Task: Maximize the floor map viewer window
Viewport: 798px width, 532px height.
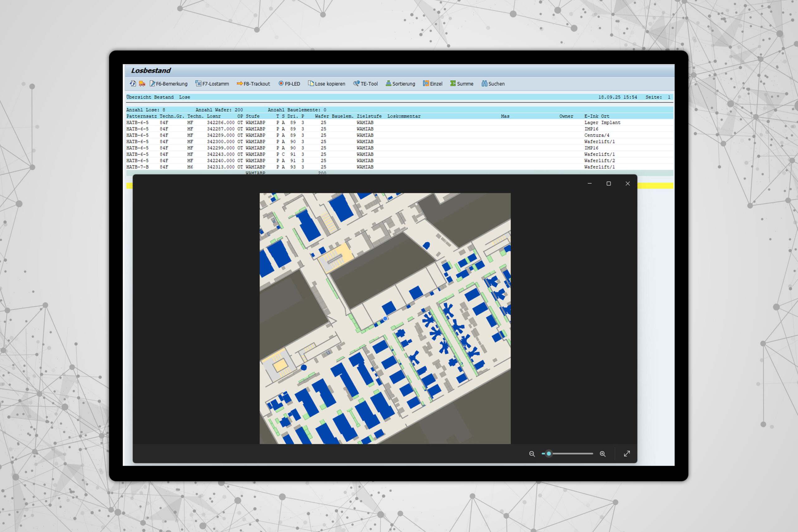Action: pos(609,184)
